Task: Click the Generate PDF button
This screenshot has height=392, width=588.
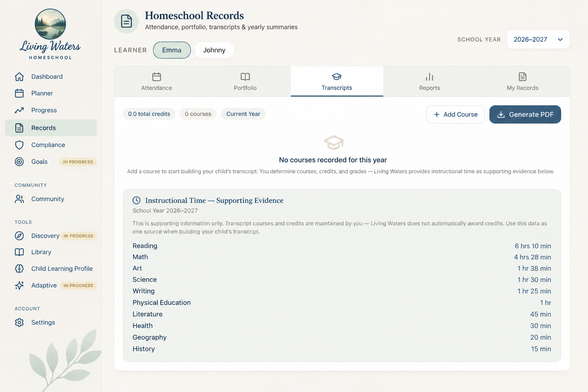Action: click(525, 114)
